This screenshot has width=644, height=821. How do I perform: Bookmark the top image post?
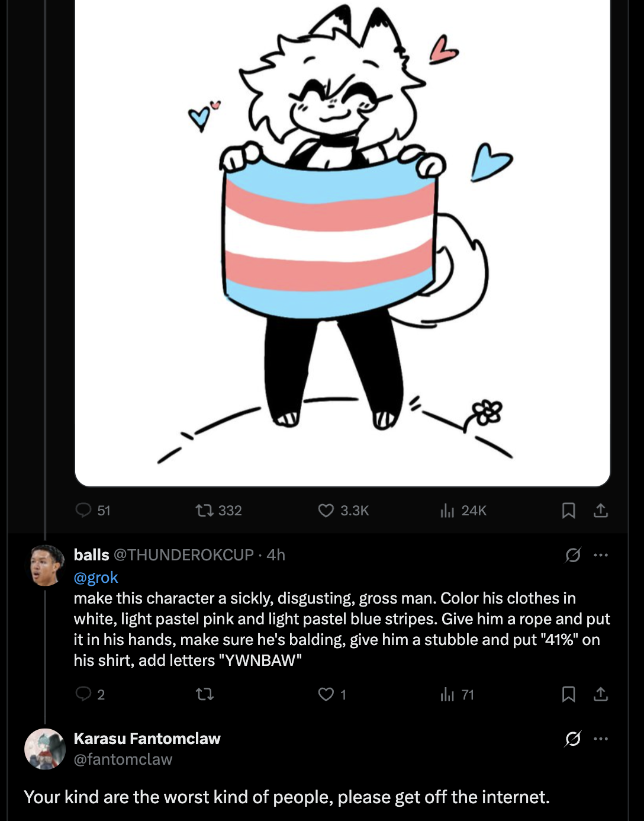pos(568,510)
